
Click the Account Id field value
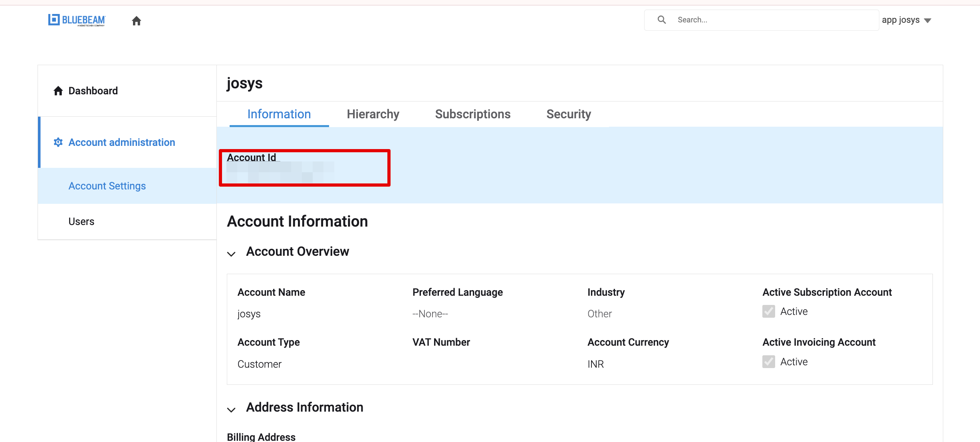(280, 173)
